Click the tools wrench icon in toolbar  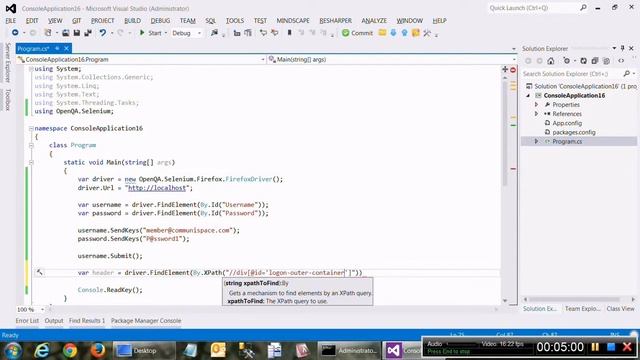click(x=427, y=33)
